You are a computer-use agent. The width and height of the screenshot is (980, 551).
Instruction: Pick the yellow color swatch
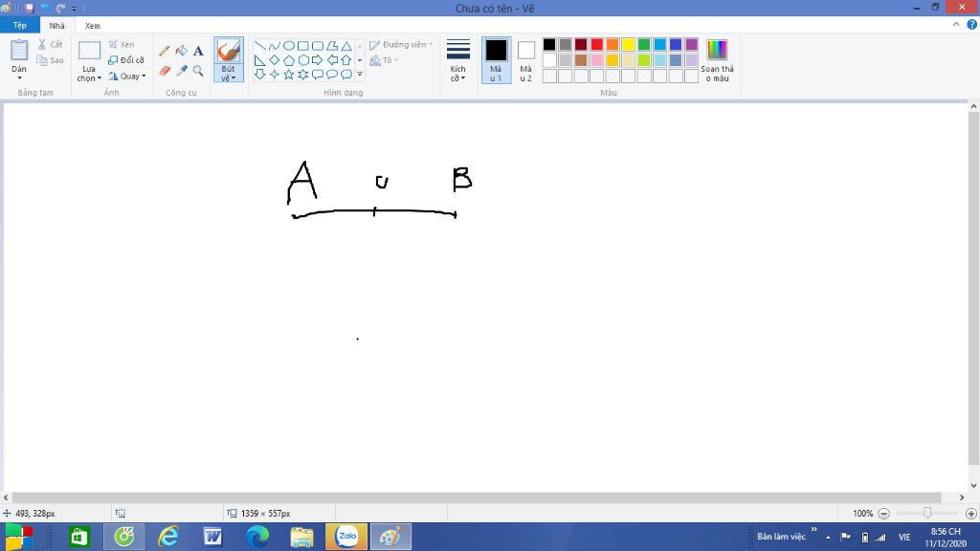(628, 44)
